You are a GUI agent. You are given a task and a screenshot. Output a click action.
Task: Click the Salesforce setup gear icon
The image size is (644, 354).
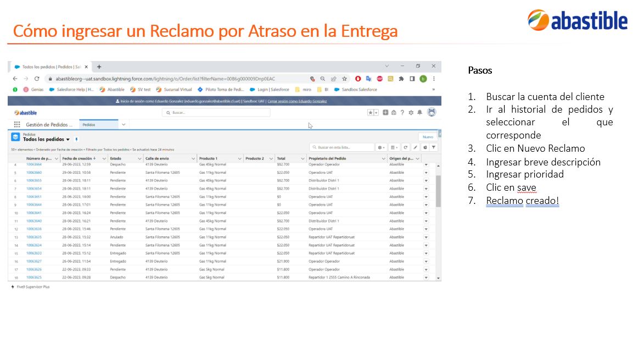tap(411, 113)
